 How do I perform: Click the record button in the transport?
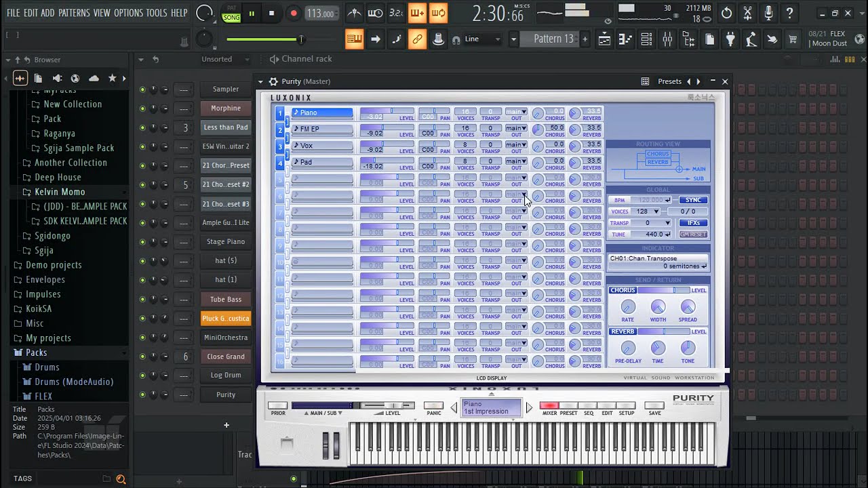(x=293, y=13)
